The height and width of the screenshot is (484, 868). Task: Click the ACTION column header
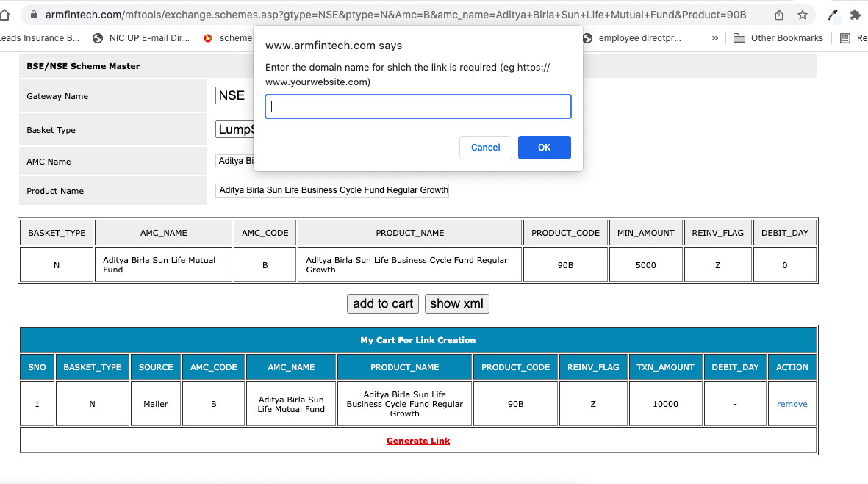click(792, 367)
